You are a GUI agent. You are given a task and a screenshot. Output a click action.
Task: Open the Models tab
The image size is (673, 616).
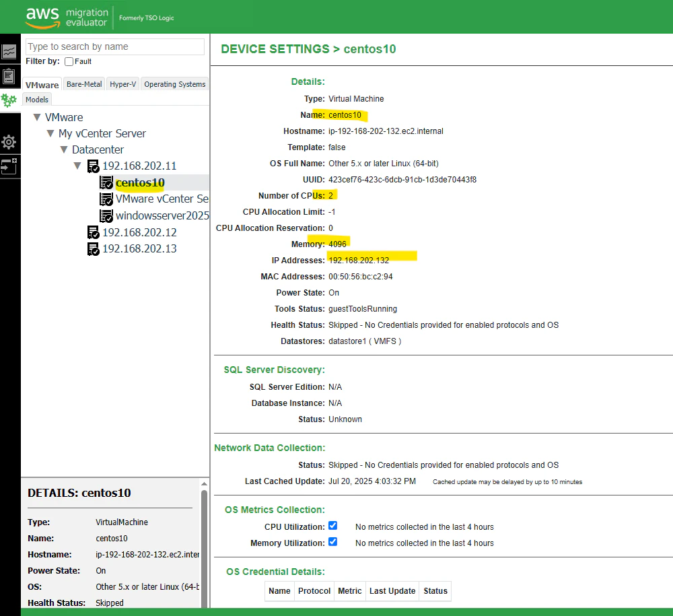37,100
